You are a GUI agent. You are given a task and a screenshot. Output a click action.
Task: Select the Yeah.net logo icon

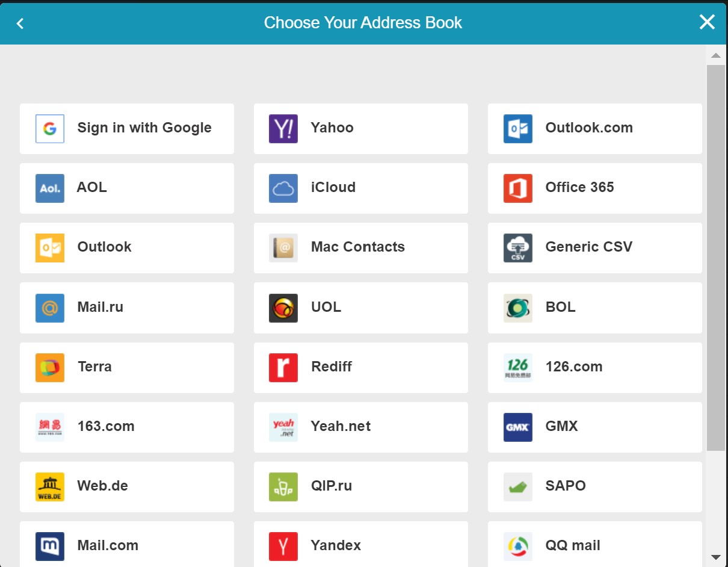pos(283,427)
